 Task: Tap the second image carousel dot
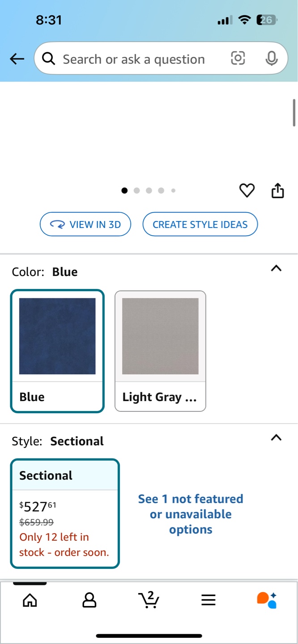136,191
